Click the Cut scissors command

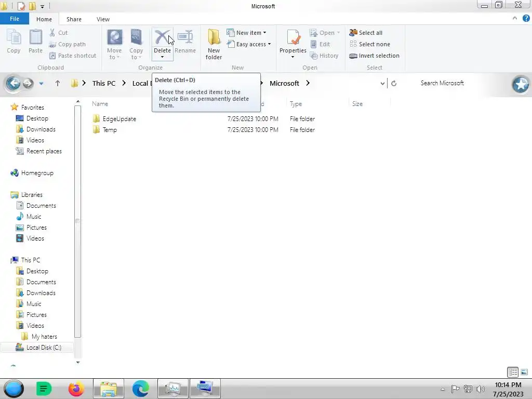(58, 33)
